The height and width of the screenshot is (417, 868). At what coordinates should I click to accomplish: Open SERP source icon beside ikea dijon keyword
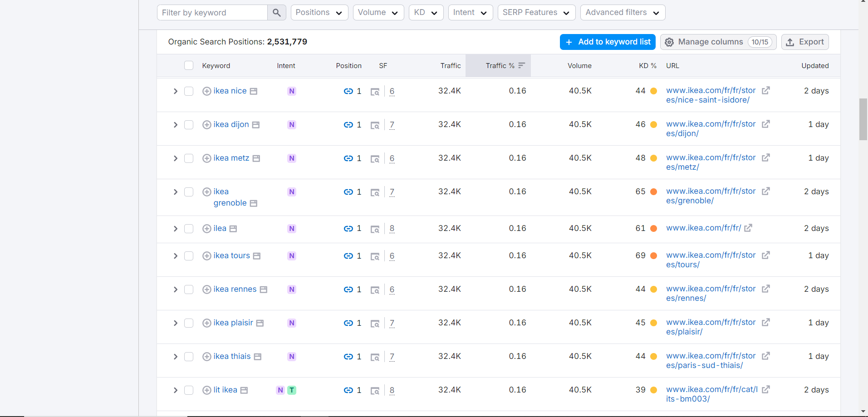coord(256,125)
